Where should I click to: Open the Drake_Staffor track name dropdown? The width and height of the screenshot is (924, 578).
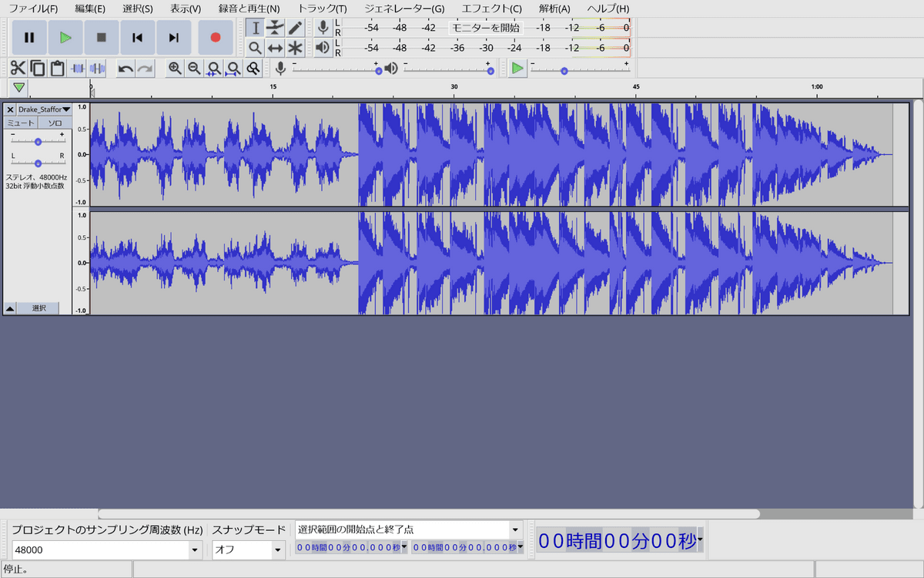click(65, 109)
